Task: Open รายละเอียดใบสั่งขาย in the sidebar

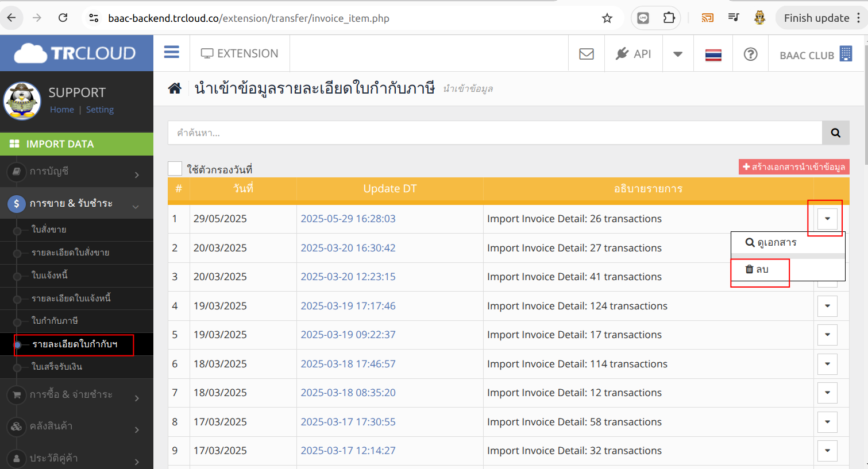Action: tap(71, 253)
